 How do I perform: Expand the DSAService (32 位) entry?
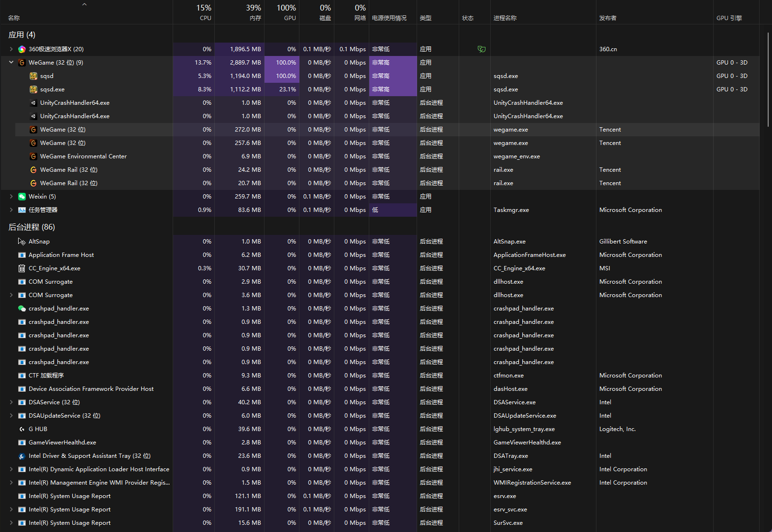click(x=11, y=402)
